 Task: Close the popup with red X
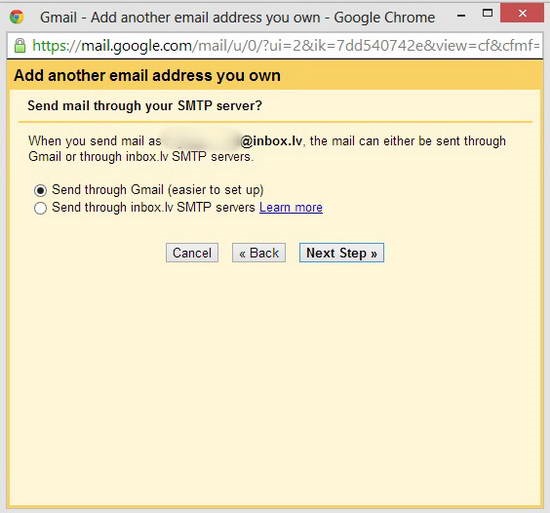click(x=522, y=13)
